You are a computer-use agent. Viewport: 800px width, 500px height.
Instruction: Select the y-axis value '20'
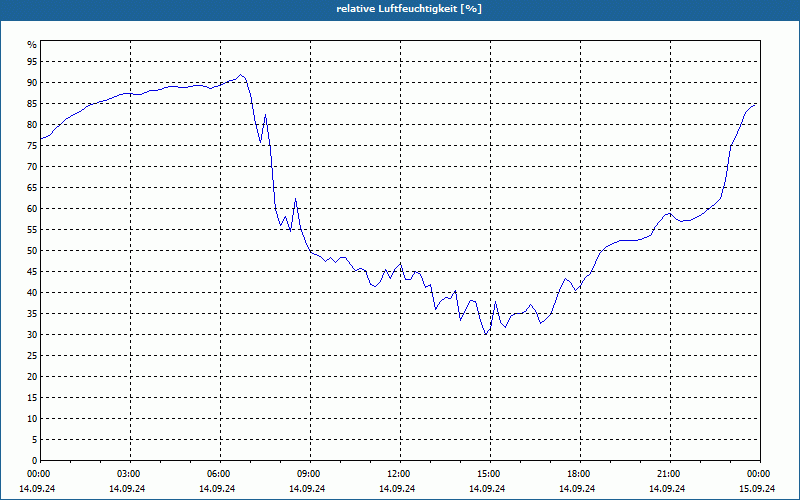tap(32, 377)
